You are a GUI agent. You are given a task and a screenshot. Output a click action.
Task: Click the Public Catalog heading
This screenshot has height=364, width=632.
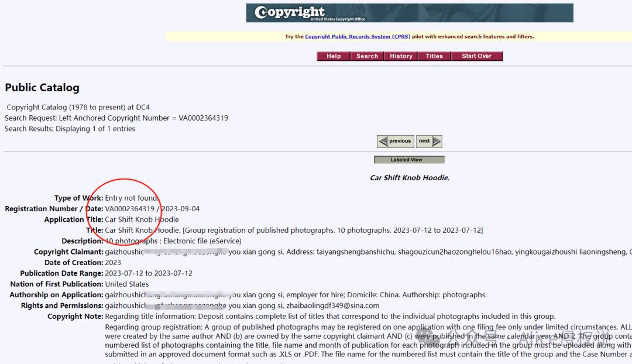coord(42,88)
